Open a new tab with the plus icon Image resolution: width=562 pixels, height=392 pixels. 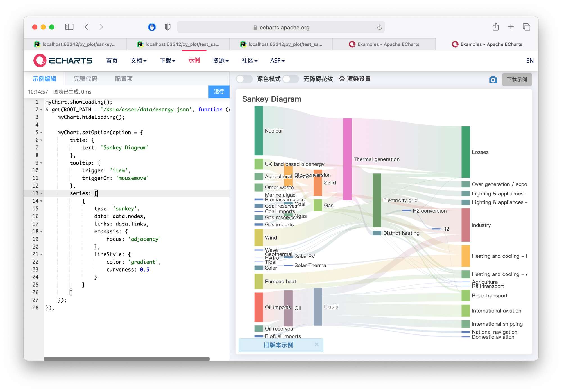[x=511, y=27]
